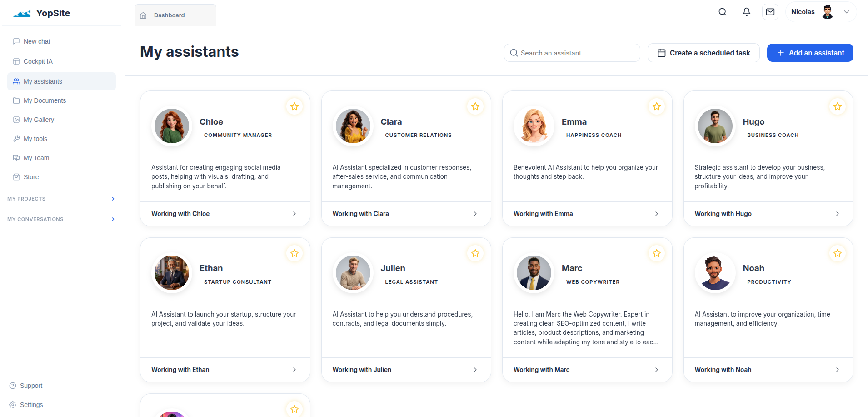Toggle favorite star on Julien card
Screen dimensions: 868x417
(x=475, y=253)
